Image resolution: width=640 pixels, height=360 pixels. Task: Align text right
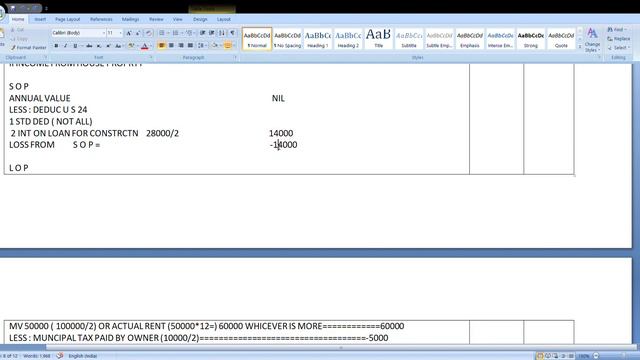coord(181,46)
